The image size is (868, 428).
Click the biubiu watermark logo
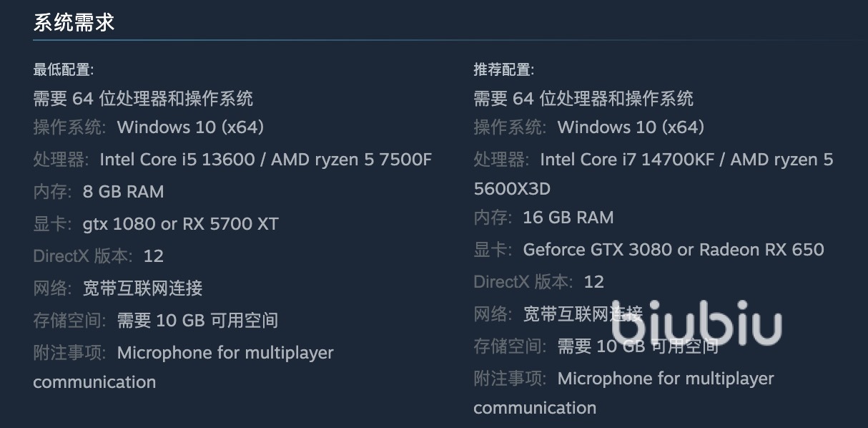point(696,327)
